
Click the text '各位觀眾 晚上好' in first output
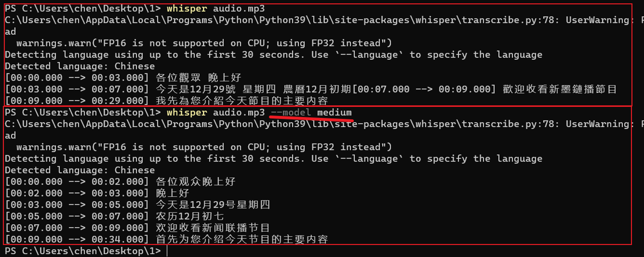coord(198,78)
